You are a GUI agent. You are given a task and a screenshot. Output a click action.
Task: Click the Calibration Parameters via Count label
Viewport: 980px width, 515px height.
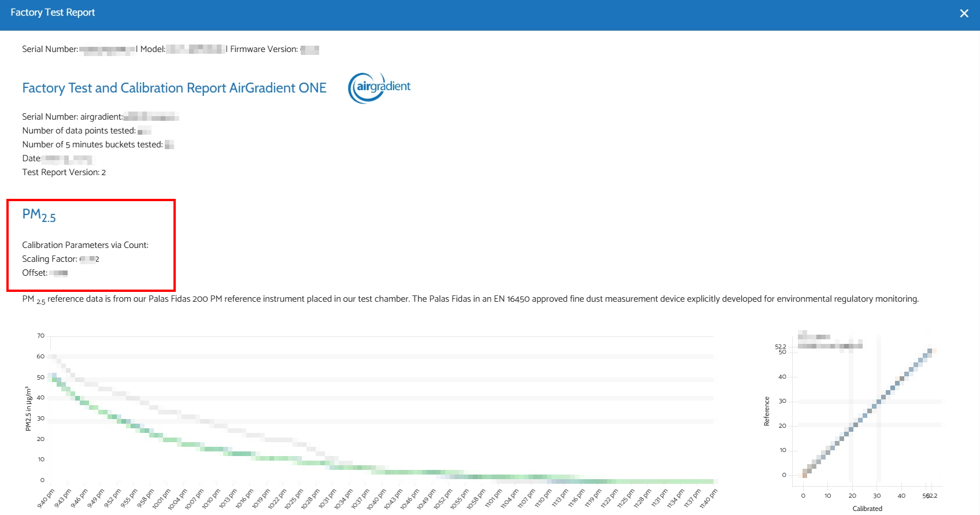[85, 245]
